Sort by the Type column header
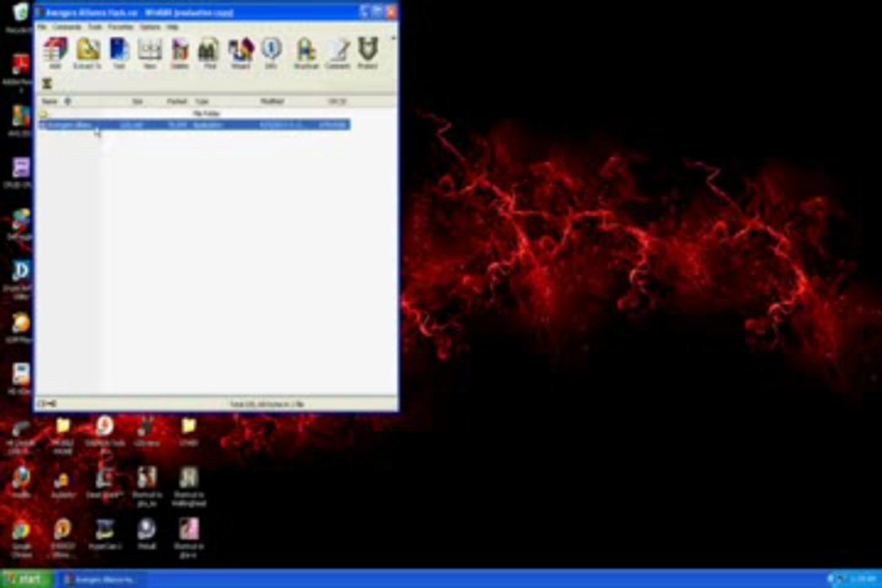Screen dimensions: 882x588 (202, 101)
